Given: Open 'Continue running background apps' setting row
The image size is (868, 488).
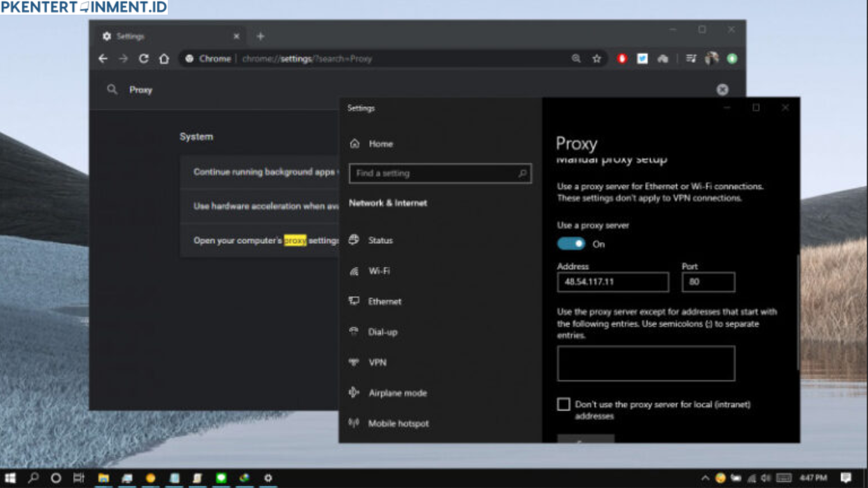Looking at the screenshot, I should pyautogui.click(x=260, y=172).
